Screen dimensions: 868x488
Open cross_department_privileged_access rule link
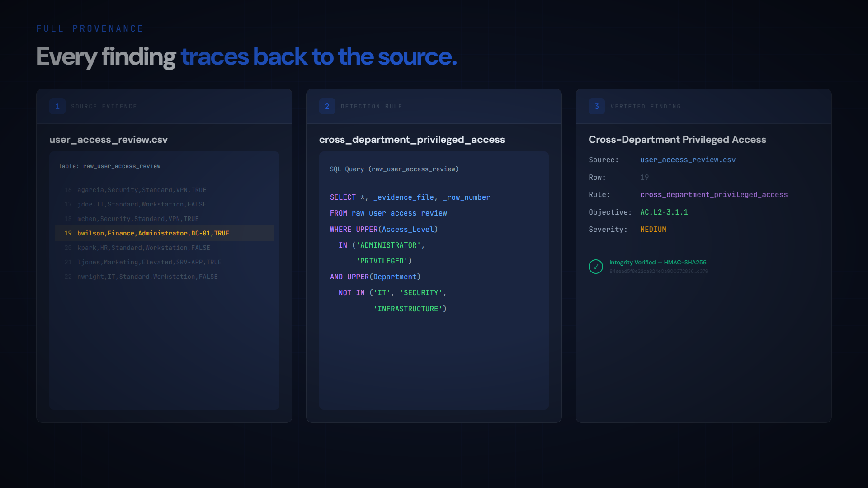[x=713, y=195]
